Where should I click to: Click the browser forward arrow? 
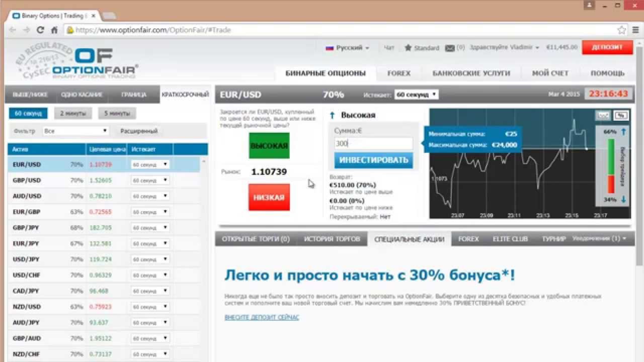27,30
